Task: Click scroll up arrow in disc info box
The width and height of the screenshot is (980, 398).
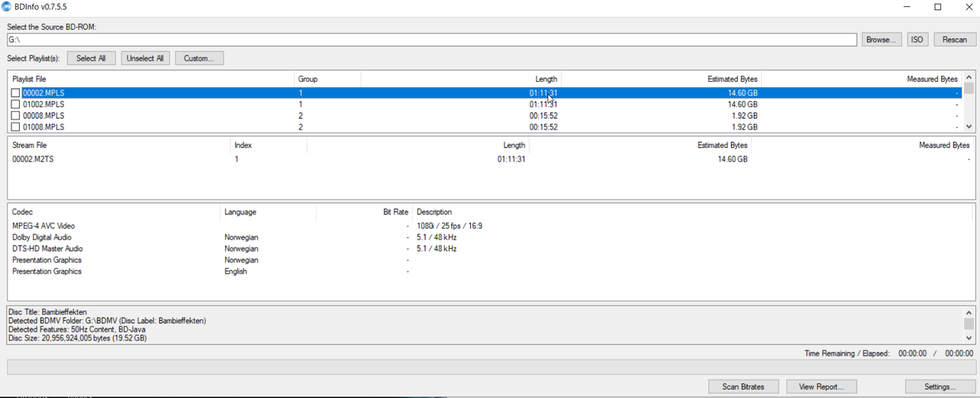Action: click(969, 312)
